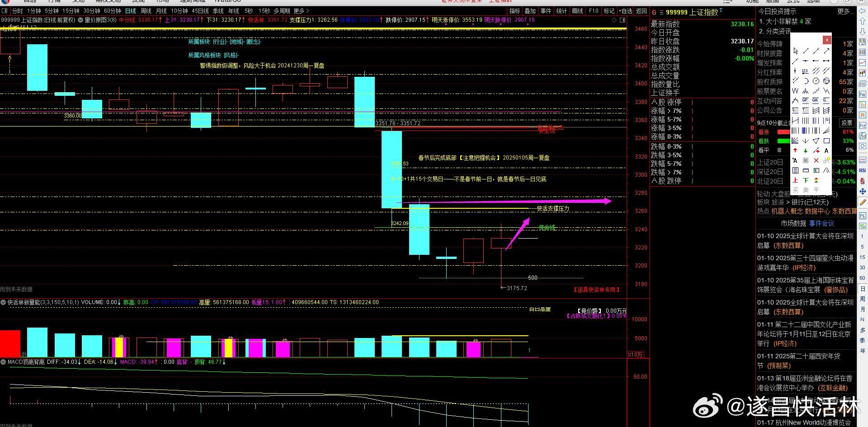Open the 里价原图 indicator dropdown arrow

pos(80,20)
